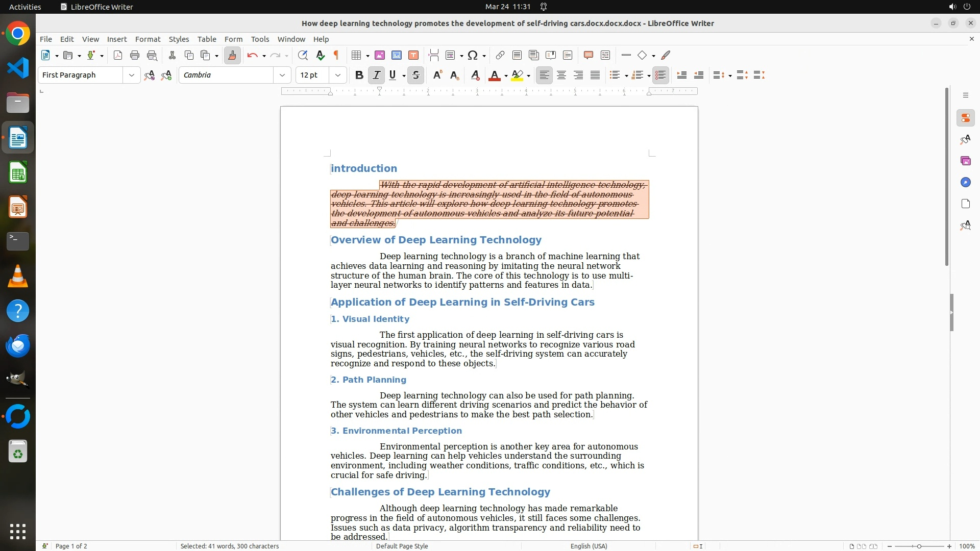This screenshot has height=551, width=980.
Task: Click Default Page Style in status bar
Action: click(402, 546)
